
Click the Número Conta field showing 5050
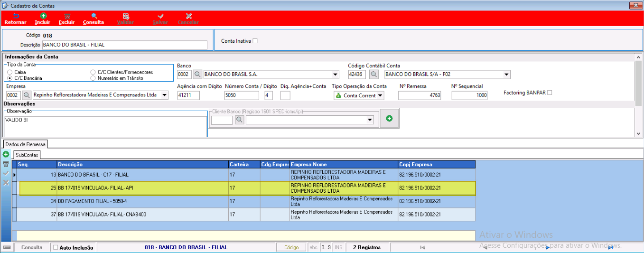click(x=242, y=95)
